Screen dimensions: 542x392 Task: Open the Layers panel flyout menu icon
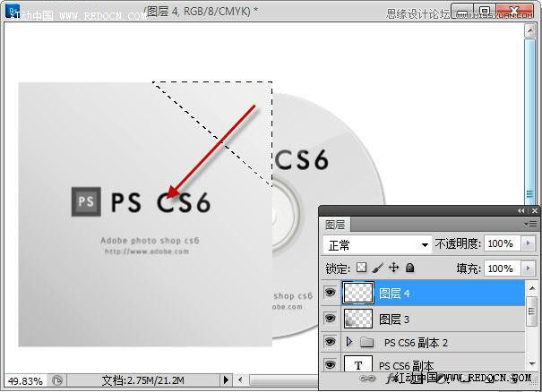coord(531,225)
